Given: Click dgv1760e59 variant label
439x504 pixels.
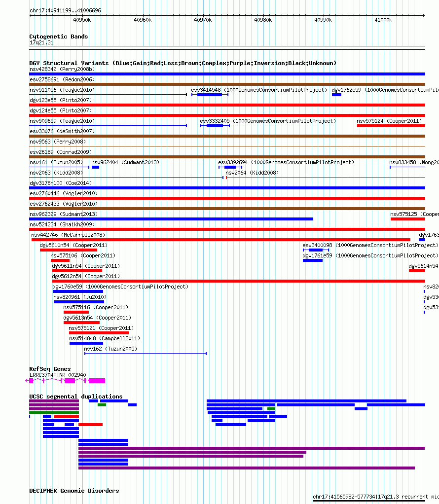Looking at the screenshot, I should [121, 287].
